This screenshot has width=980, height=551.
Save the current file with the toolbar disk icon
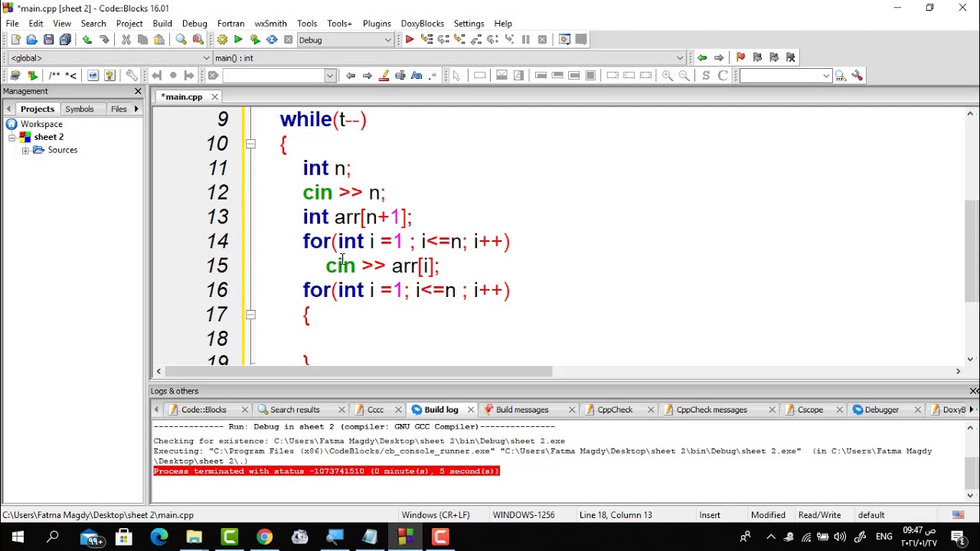coord(49,40)
